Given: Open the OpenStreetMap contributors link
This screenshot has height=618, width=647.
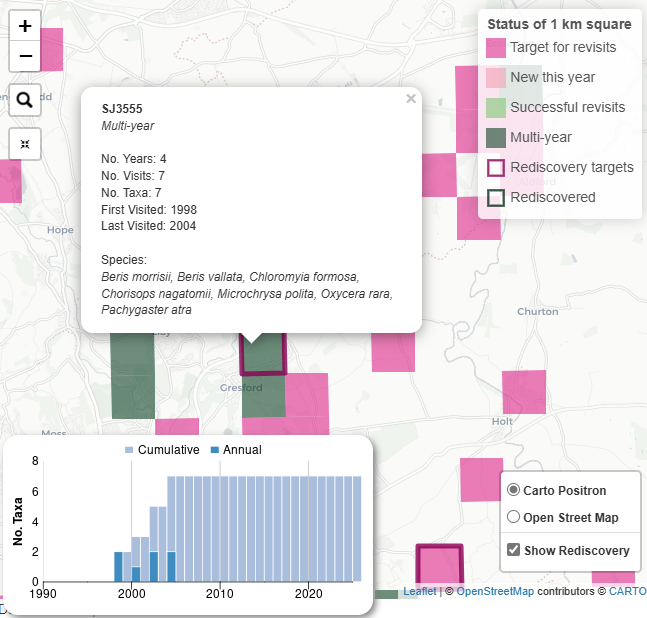Looking at the screenshot, I should click(x=495, y=591).
